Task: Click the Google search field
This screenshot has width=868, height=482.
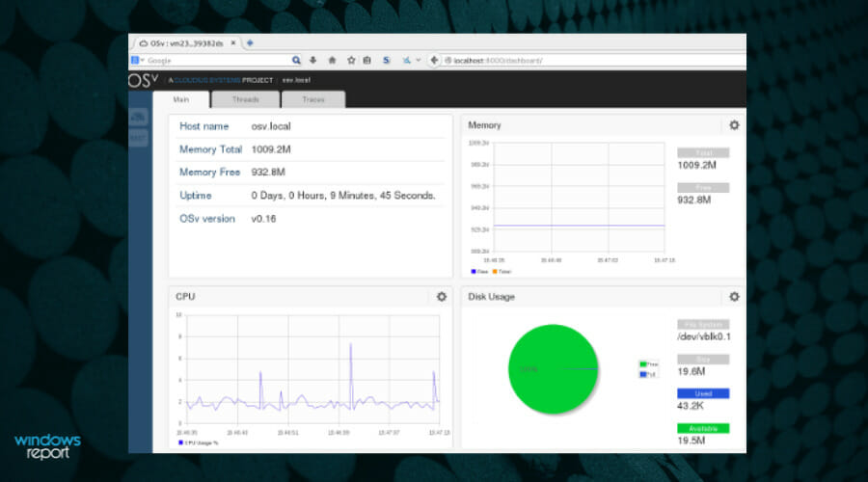Action: tap(218, 61)
